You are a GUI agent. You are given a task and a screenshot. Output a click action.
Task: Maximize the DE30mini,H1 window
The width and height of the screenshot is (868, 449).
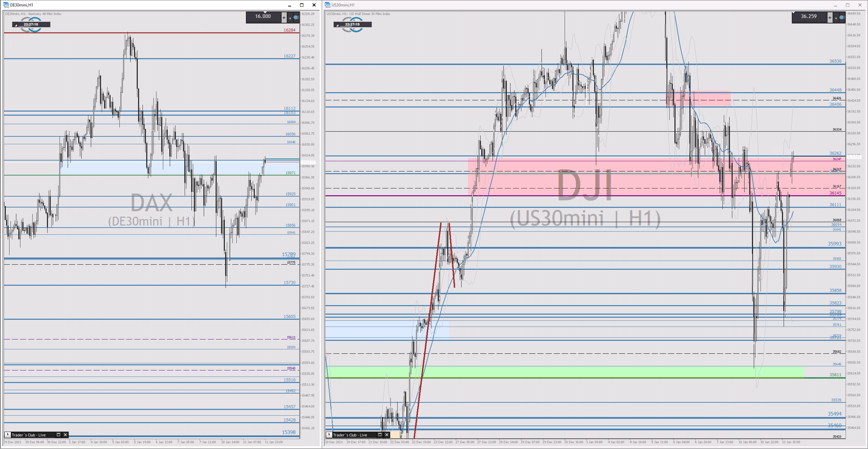point(302,5)
